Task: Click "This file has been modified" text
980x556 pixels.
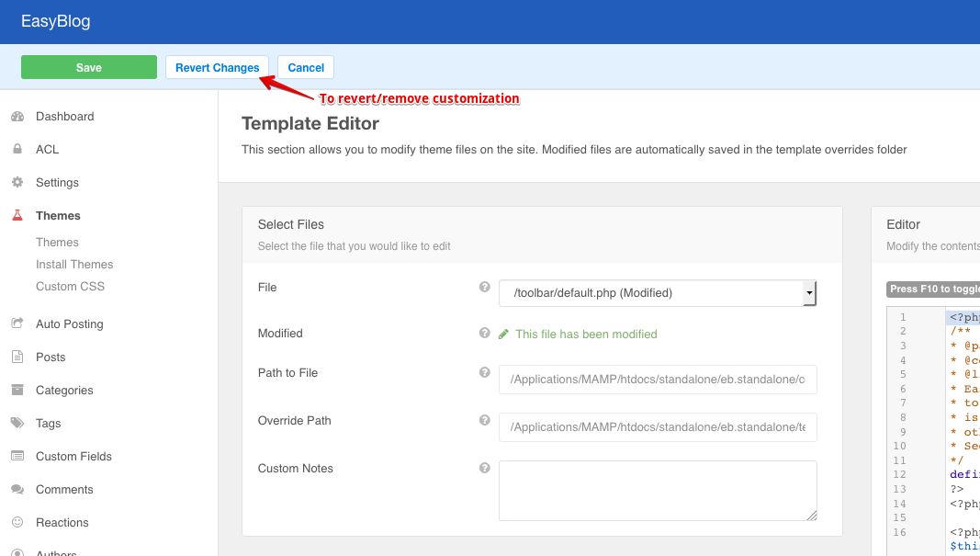Action: [x=586, y=334]
